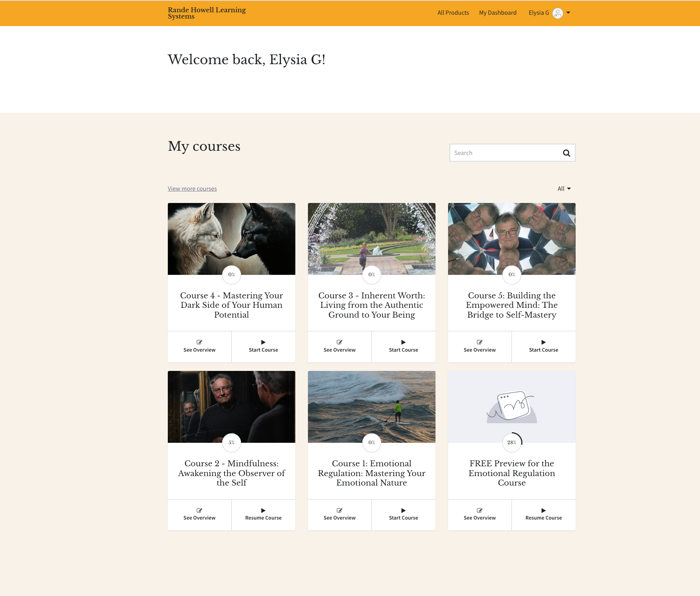Click the Elysia G profile avatar icon
Viewport: 700px width, 596px height.
pos(557,13)
